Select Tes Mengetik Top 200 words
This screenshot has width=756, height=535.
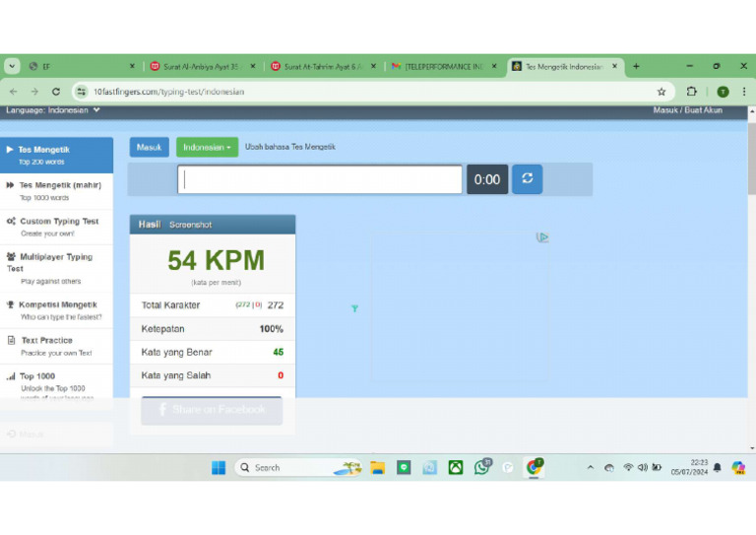56,156
